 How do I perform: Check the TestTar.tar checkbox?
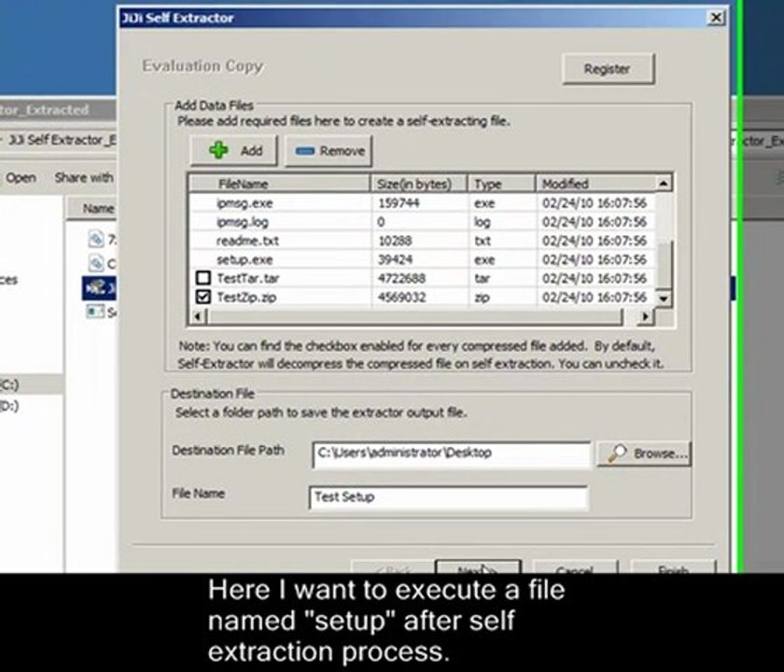tap(203, 278)
